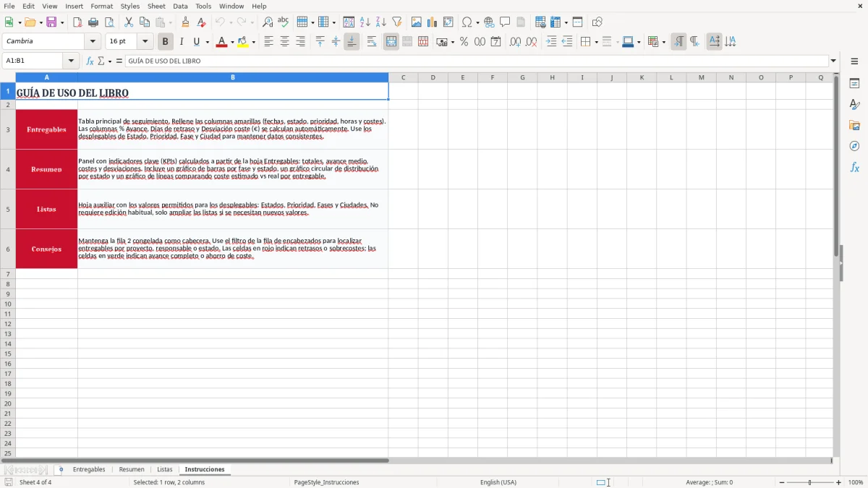Click the Clear Direct Formatting icon
This screenshot has width=868, height=488.
coord(201,22)
